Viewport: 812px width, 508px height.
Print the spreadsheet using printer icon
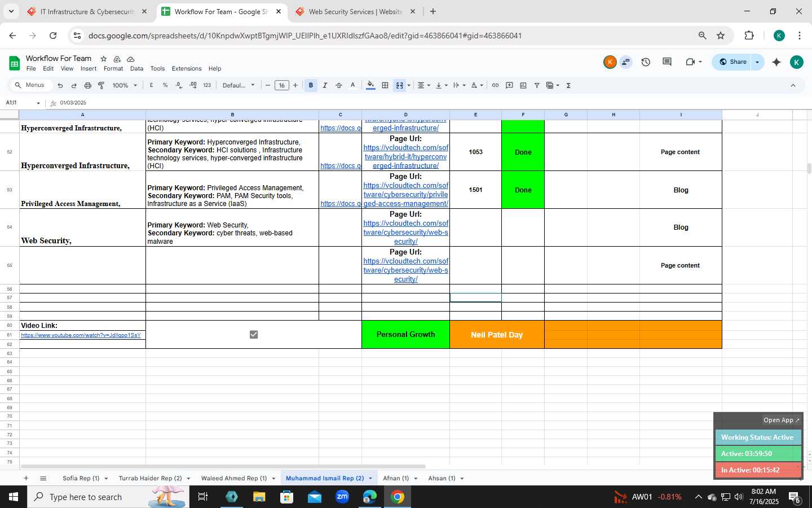87,85
